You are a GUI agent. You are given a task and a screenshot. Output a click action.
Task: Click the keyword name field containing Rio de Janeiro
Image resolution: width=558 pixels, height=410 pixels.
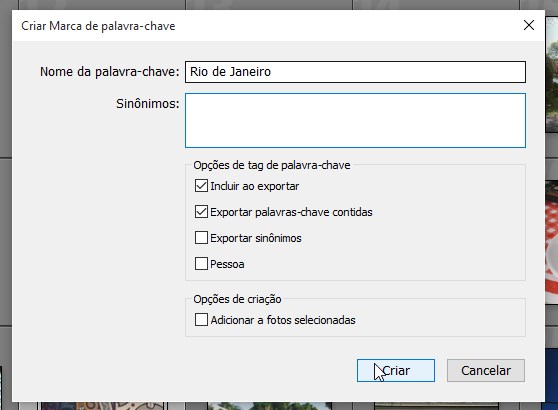tap(355, 72)
